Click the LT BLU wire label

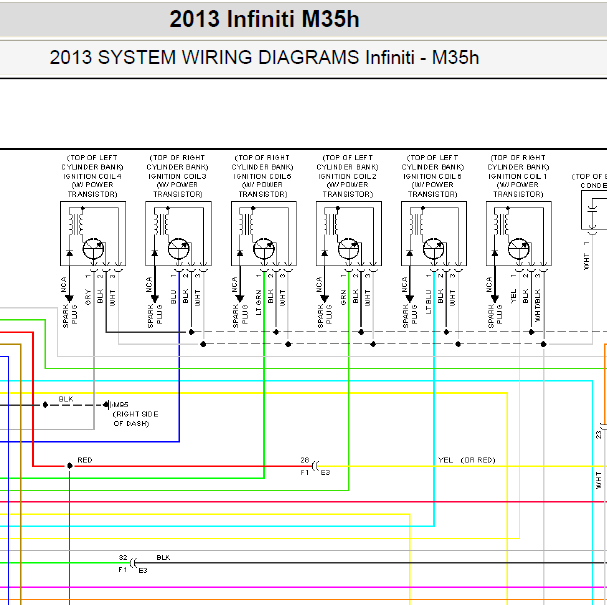[x=428, y=302]
